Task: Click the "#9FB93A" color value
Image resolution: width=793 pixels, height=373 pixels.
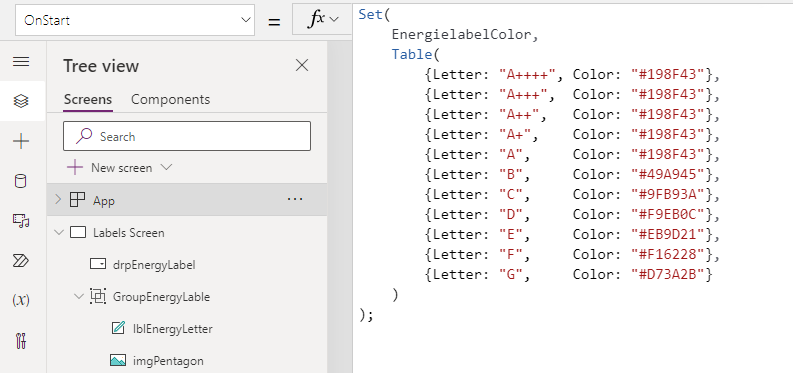Action: (668, 195)
